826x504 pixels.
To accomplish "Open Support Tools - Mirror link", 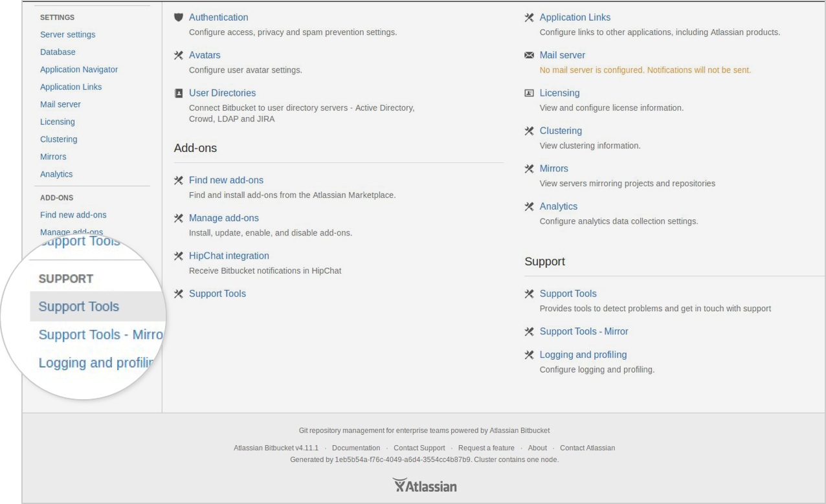I will (x=584, y=331).
